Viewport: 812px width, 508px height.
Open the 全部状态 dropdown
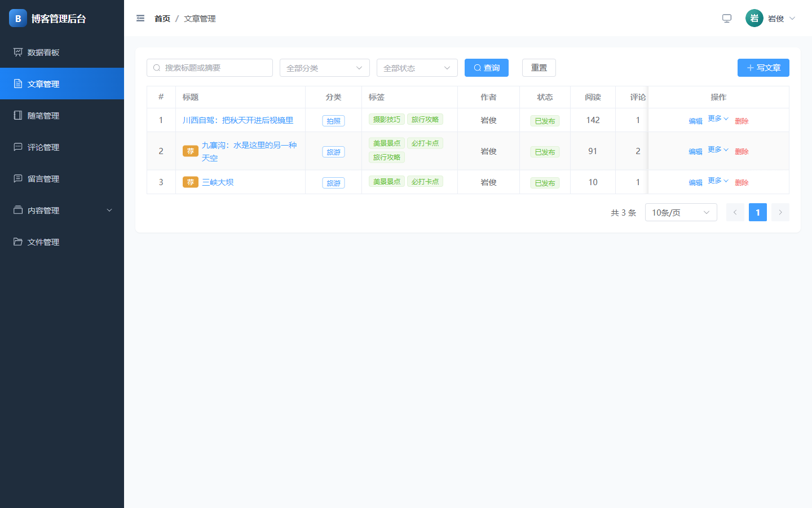point(417,68)
